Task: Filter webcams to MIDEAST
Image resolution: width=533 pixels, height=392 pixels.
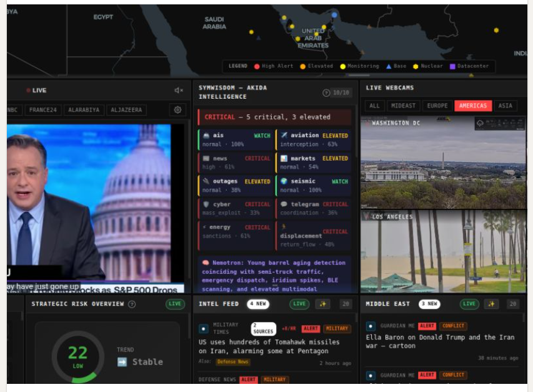Action: pos(403,106)
